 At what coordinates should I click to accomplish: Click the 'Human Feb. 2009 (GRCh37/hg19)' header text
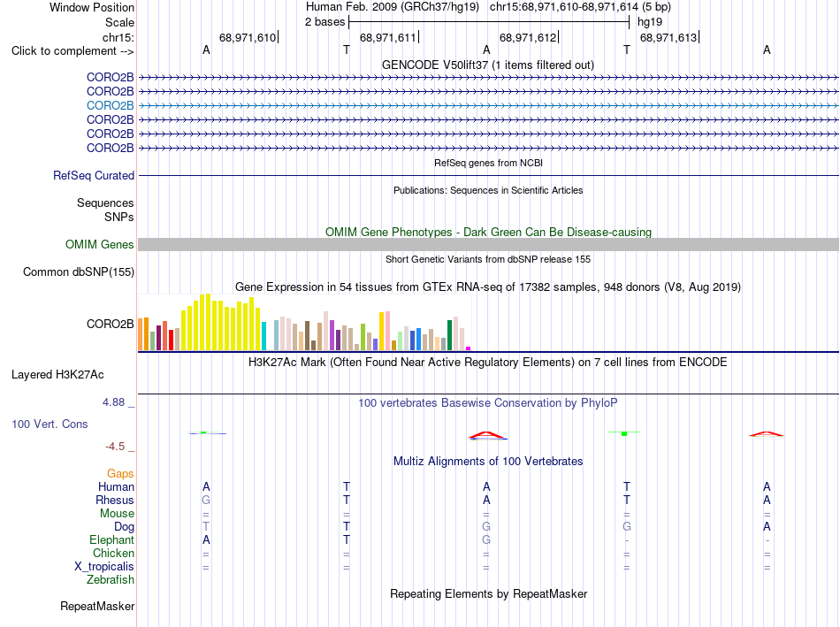(x=392, y=7)
